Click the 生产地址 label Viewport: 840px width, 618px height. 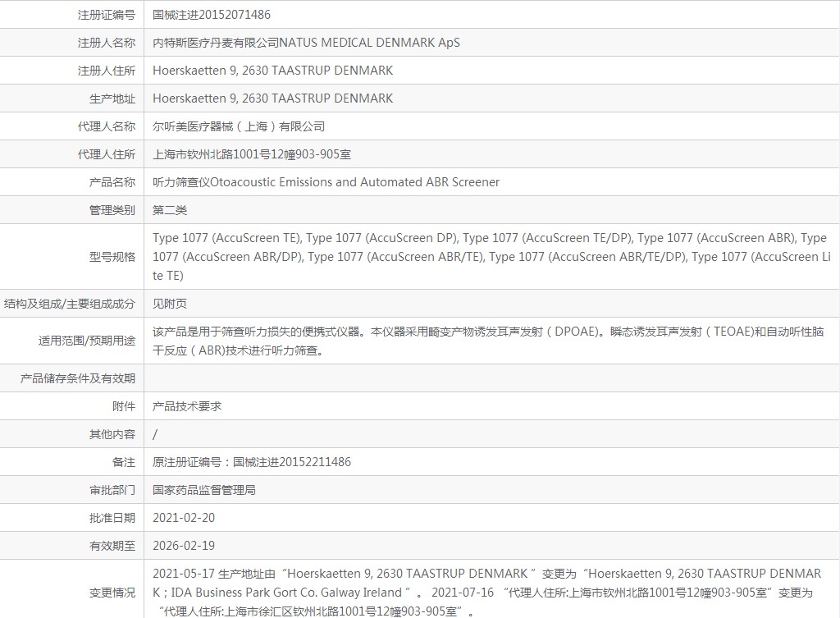(x=112, y=98)
